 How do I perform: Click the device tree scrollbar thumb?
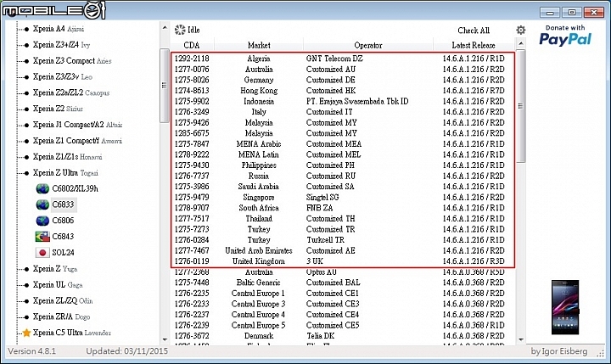[x=165, y=86]
